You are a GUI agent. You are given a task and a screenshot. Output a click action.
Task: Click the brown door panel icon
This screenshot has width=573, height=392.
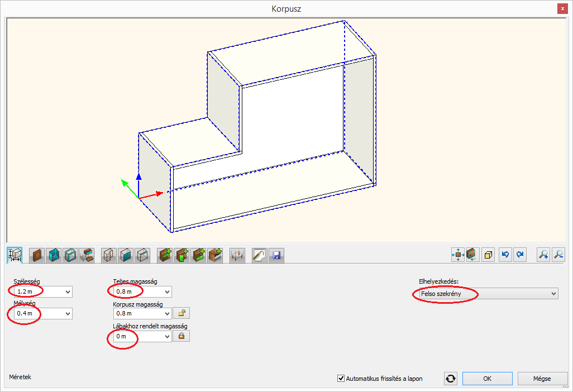(37, 255)
